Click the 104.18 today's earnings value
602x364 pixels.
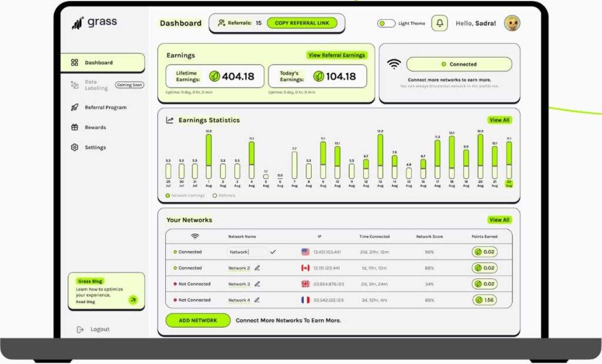click(341, 76)
